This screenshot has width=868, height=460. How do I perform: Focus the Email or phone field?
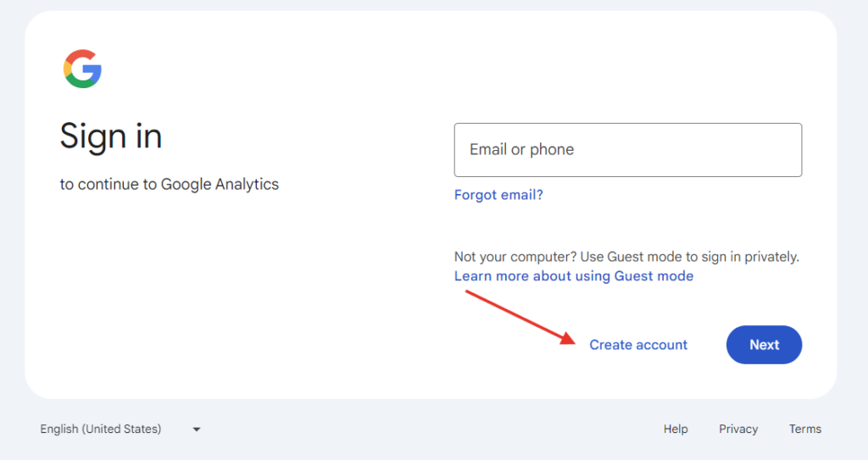[628, 150]
